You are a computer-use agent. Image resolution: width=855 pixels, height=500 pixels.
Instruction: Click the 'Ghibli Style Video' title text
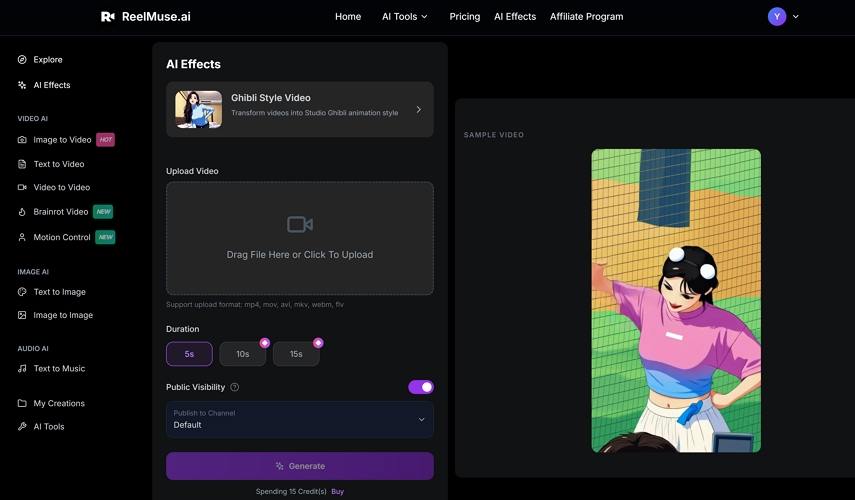pos(271,98)
